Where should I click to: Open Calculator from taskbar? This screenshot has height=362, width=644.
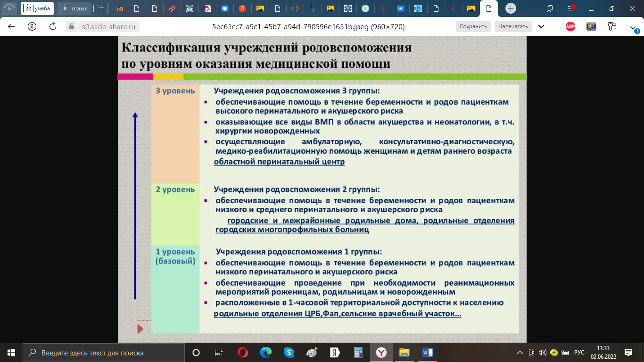(x=358, y=352)
